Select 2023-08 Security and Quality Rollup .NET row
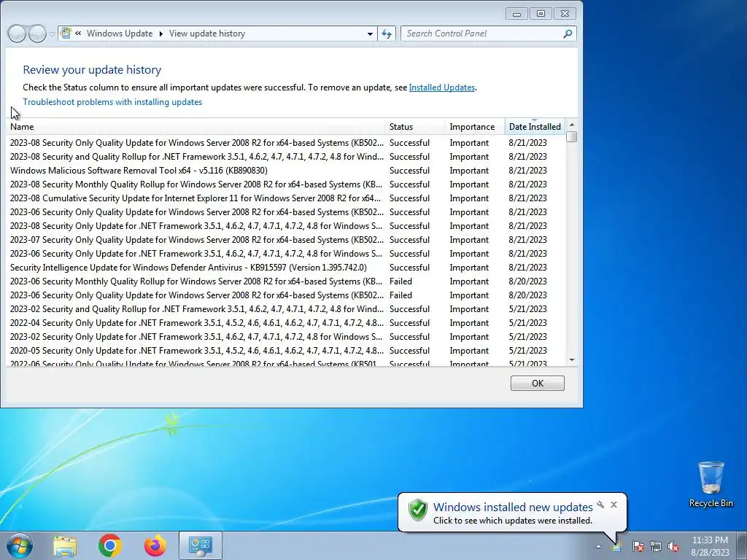Viewport: 747px width, 560px height. tap(286, 157)
